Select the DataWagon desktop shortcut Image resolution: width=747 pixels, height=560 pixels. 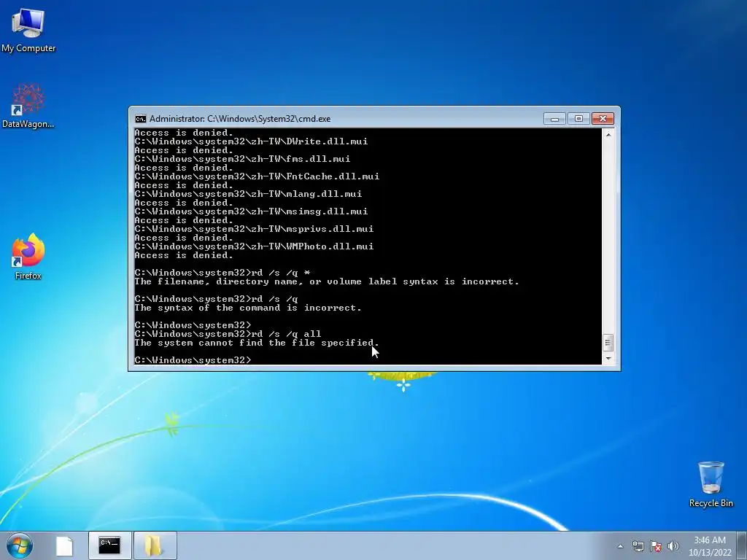click(28, 106)
